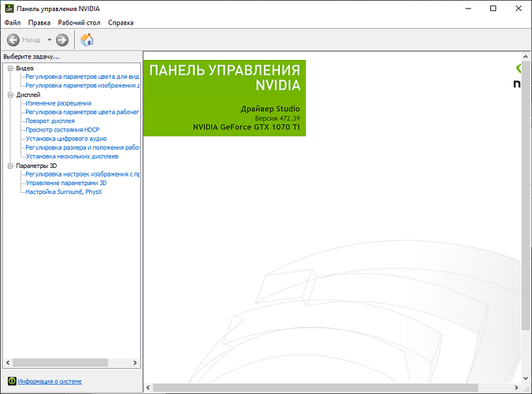Click the Выберите задачу header

(x=32, y=57)
